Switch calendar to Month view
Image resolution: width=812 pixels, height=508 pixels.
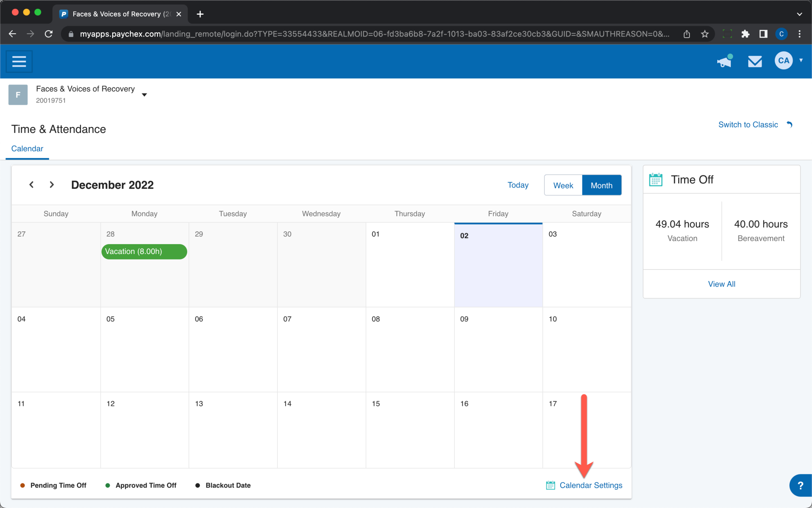[601, 185]
